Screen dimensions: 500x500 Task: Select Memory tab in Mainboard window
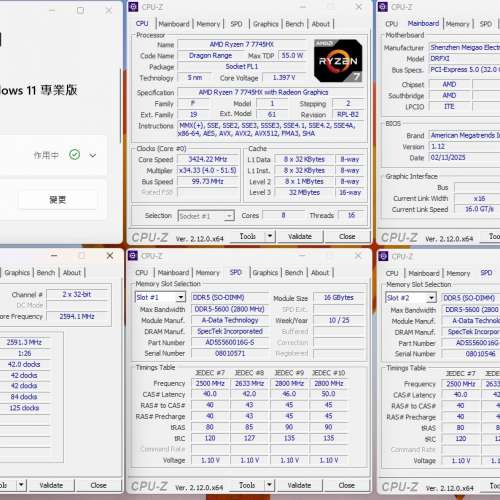pos(458,24)
